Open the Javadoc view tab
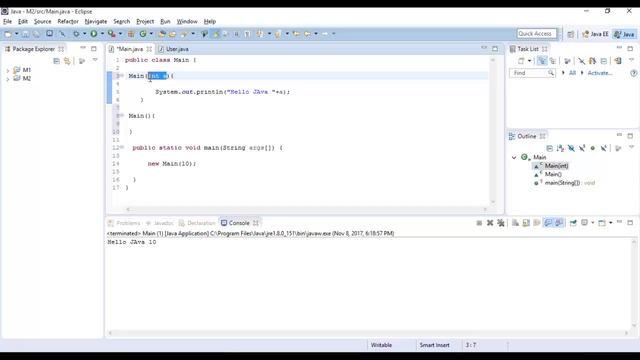Screen dimensions: 640x360 tap(160, 223)
